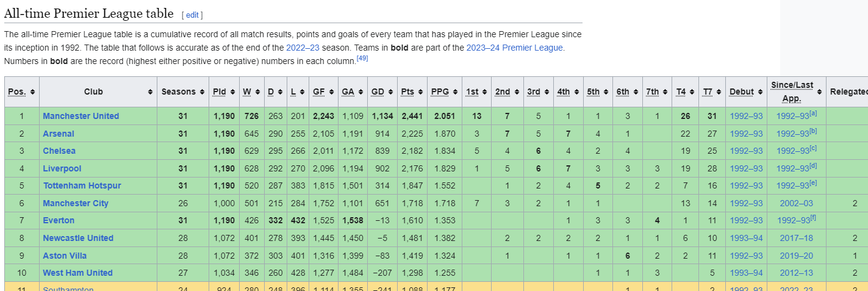Sort by Club column sort arrows
The image size is (868, 291).
tap(150, 92)
